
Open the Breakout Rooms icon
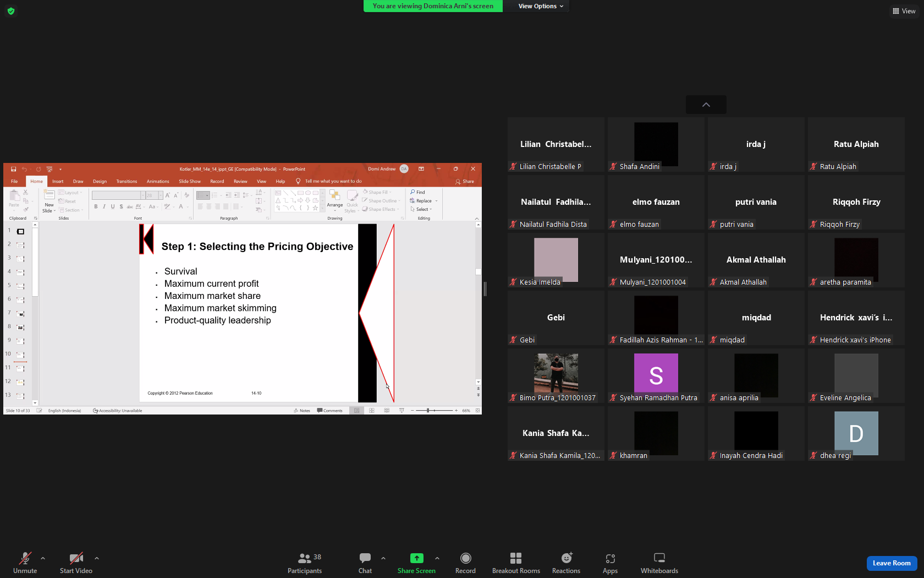516,558
